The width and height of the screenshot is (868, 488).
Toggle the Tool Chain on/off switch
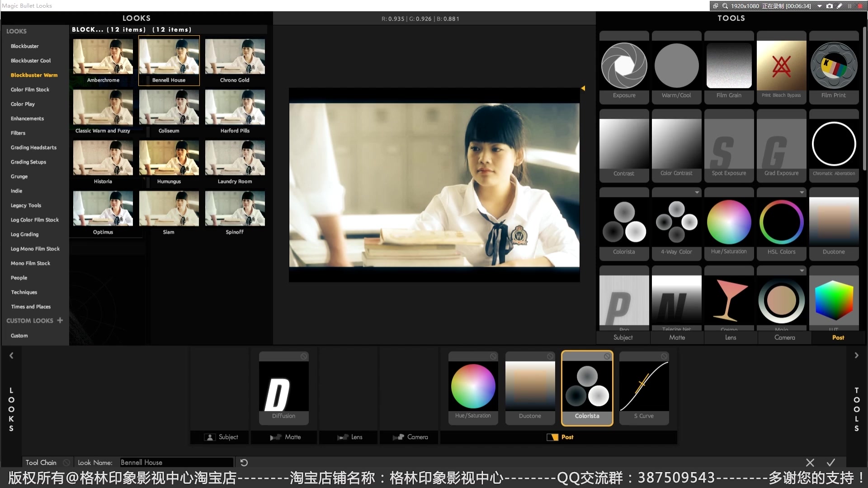(66, 463)
